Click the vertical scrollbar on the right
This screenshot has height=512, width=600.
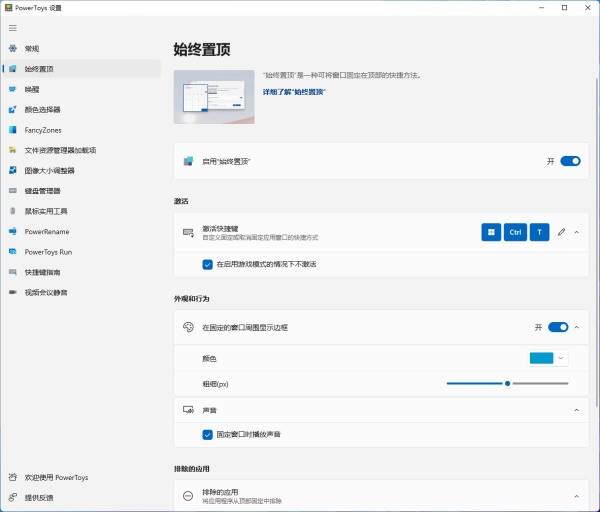(x=597, y=241)
